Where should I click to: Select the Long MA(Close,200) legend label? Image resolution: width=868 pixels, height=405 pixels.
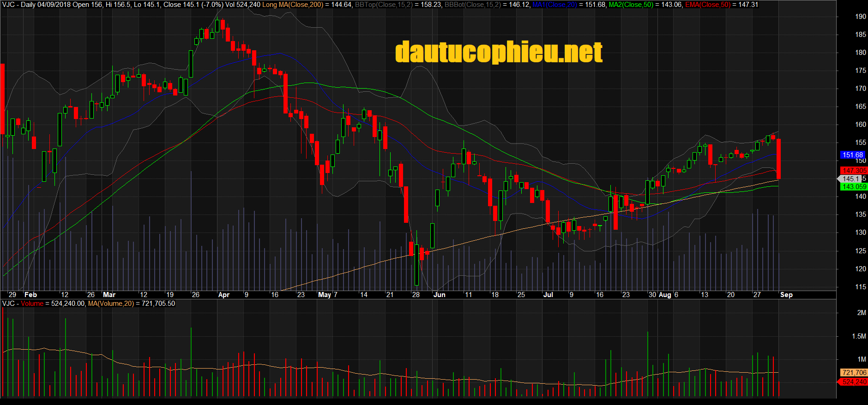pyautogui.click(x=293, y=5)
